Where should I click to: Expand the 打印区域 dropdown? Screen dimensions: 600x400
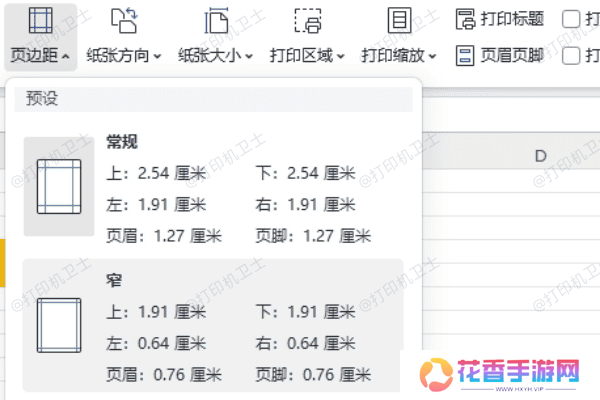click(307, 56)
